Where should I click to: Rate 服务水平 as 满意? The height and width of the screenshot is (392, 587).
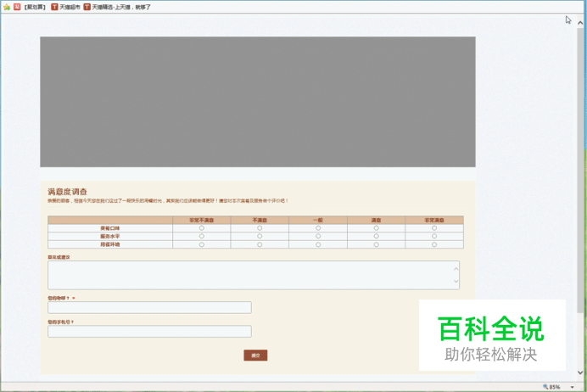tap(377, 236)
